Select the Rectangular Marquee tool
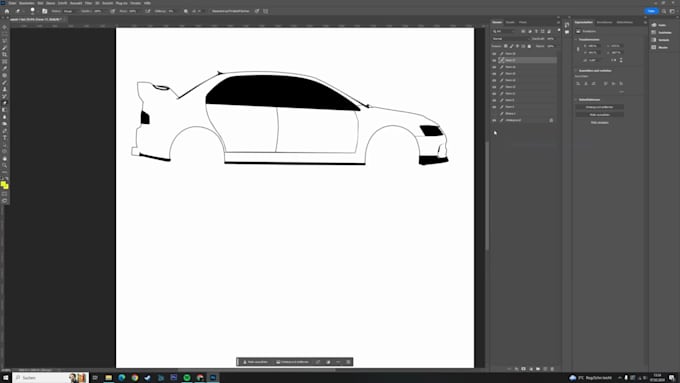The width and height of the screenshot is (680, 383). pyautogui.click(x=5, y=34)
